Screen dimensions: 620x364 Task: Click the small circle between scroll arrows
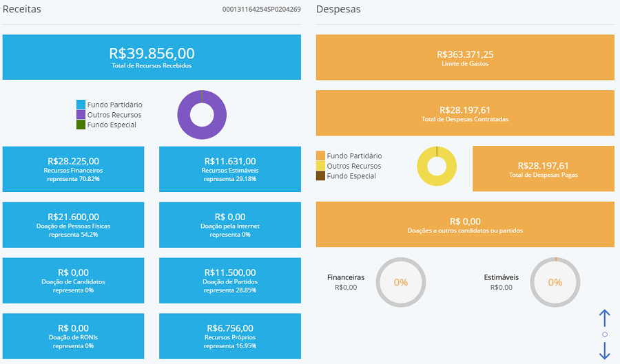click(605, 334)
